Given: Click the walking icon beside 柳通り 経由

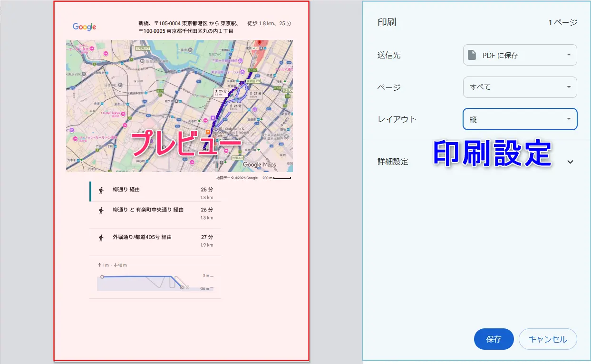Looking at the screenshot, I should (101, 191).
